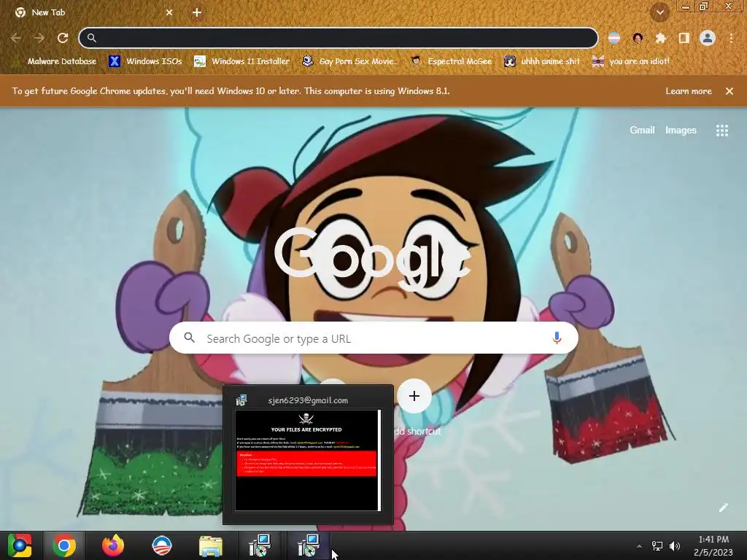
Task: Open the Google apps grid
Action: [x=722, y=131]
